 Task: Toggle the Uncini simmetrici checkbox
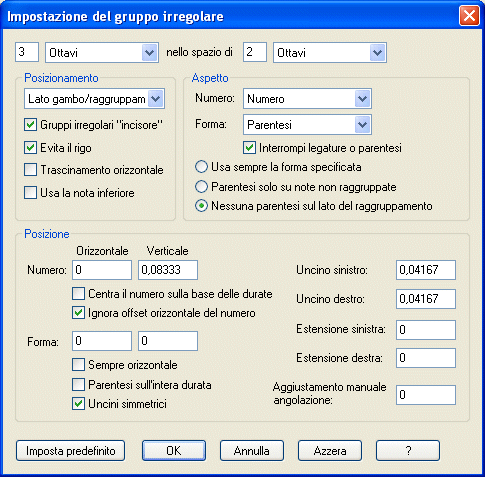pos(78,404)
